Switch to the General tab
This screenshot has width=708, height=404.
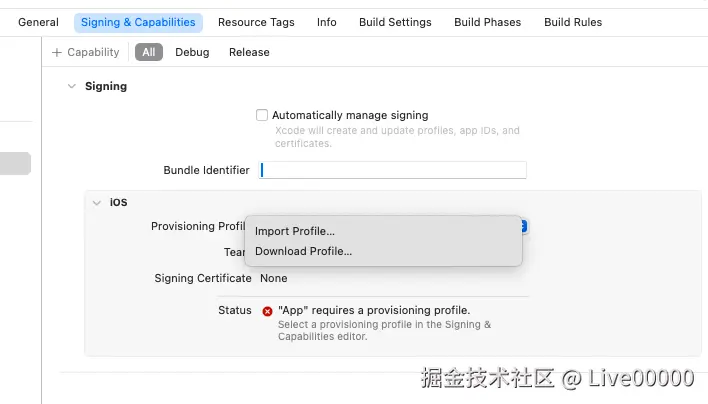click(x=38, y=22)
